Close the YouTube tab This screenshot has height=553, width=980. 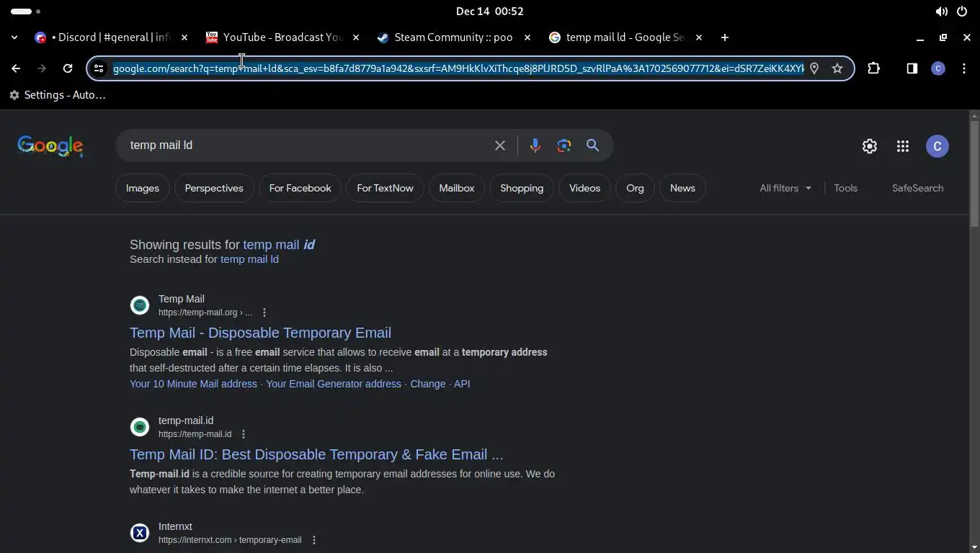(356, 37)
